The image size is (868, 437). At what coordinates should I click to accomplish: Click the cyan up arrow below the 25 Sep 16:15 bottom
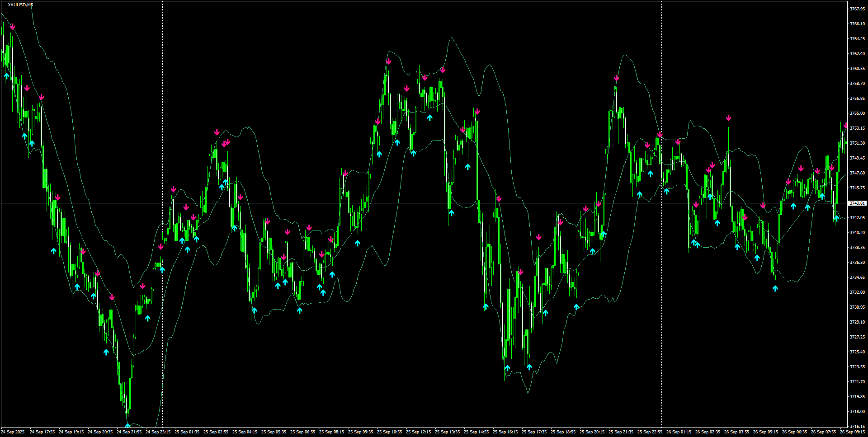(x=507, y=368)
